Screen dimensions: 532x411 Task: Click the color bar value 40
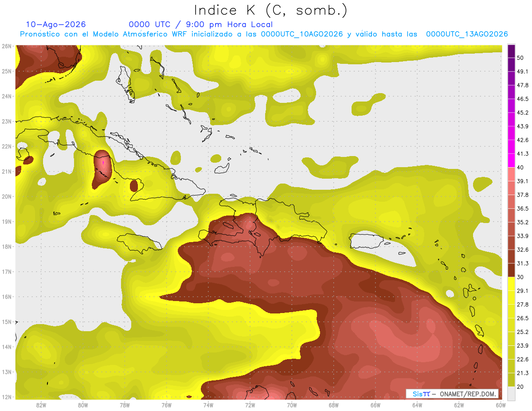coord(520,168)
